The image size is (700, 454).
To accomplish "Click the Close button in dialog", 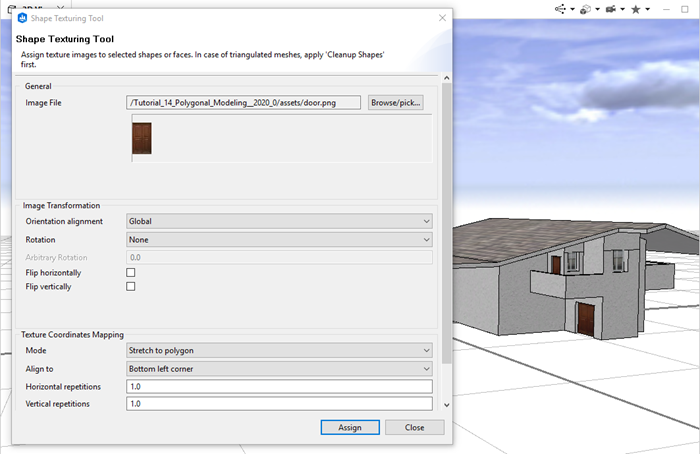I will (x=414, y=427).
